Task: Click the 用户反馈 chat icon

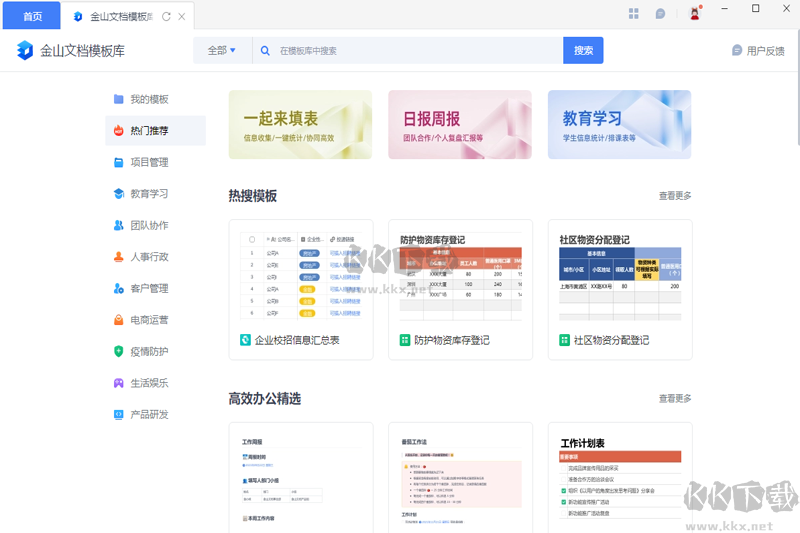Action: [x=737, y=50]
